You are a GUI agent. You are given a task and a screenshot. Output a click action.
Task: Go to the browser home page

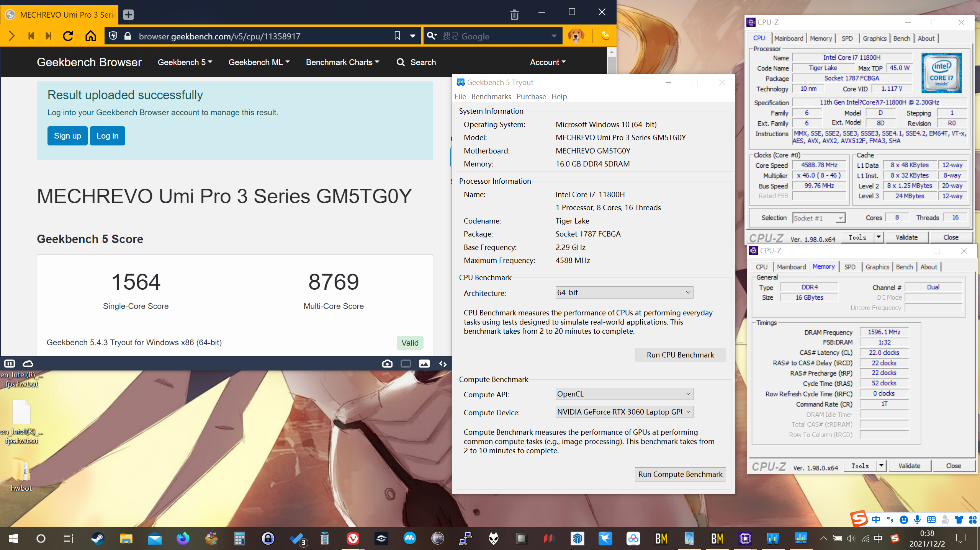91,36
